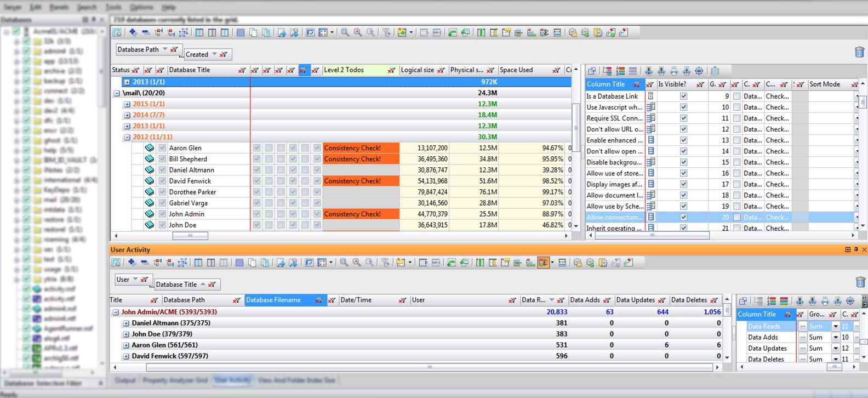Click the highlighted orange icon in User Activity toolbar
Image resolution: width=868 pixels, height=398 pixels.
click(x=543, y=263)
